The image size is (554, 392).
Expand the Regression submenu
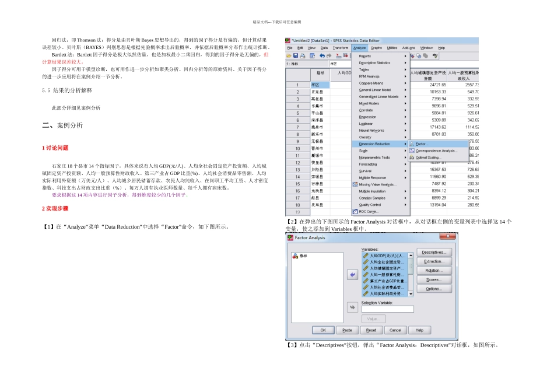(367, 117)
